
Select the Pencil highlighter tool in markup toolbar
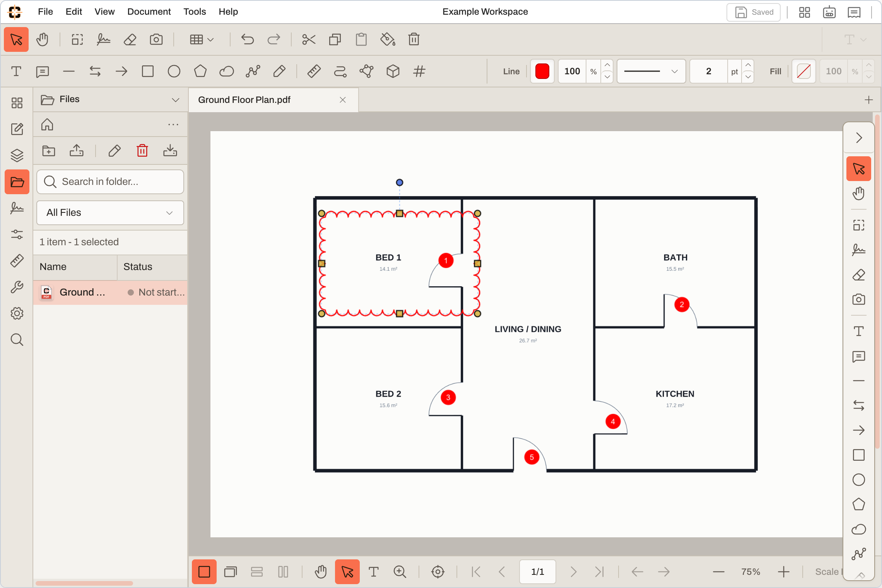coord(279,71)
